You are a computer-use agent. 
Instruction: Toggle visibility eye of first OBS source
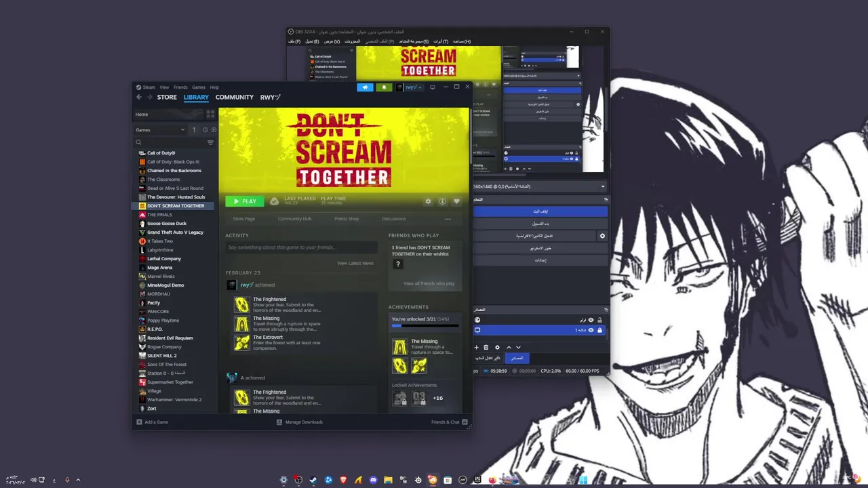(591, 320)
